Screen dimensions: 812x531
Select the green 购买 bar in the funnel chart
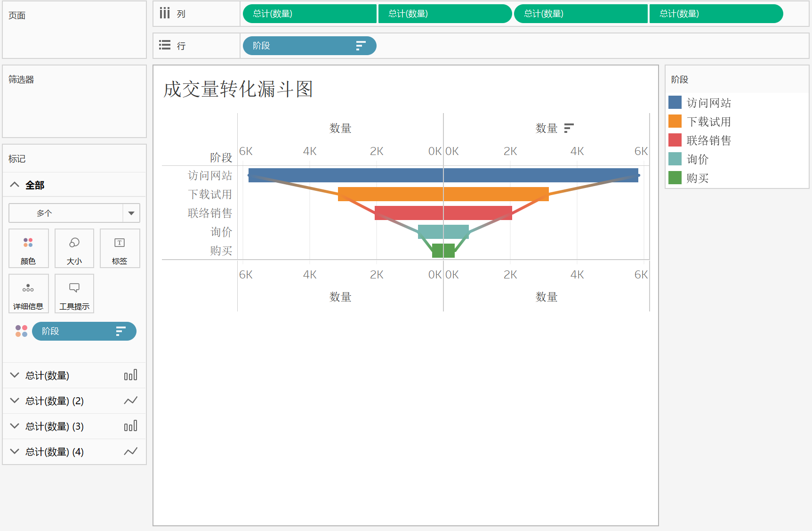(443, 251)
